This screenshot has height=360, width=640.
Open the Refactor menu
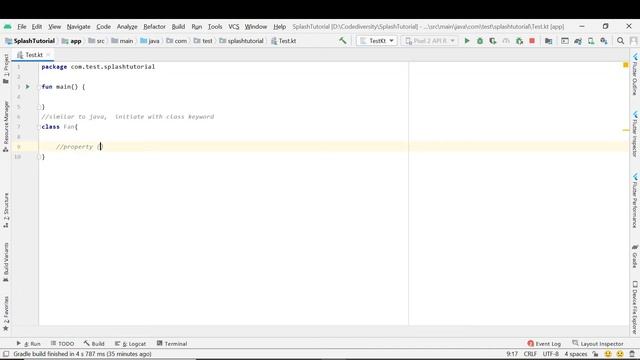[154, 27]
